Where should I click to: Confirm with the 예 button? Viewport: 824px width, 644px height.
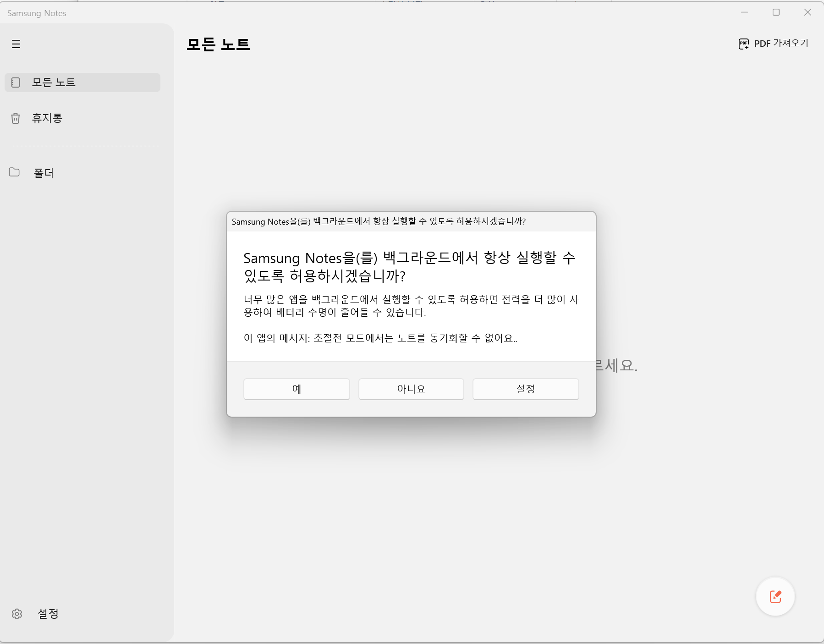(x=297, y=389)
